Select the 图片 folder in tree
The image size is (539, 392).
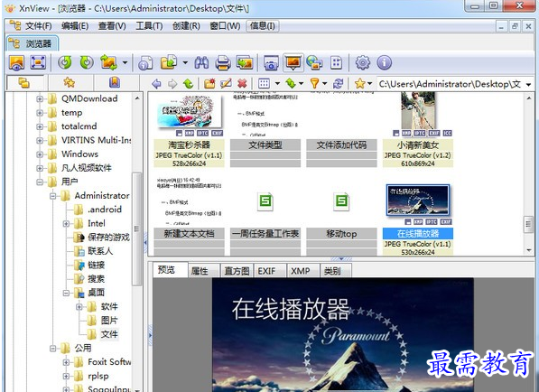click(x=109, y=321)
